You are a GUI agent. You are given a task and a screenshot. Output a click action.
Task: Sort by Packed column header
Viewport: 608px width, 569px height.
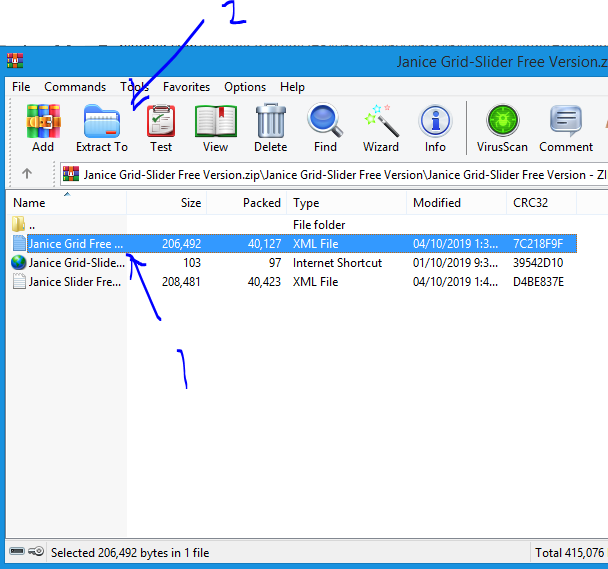click(247, 203)
